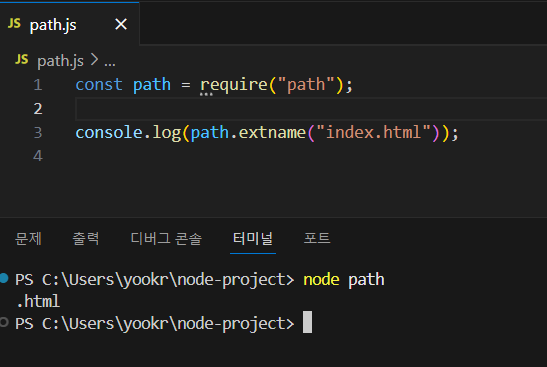Screen dimensions: 547x367
Task: Open the 포트 panel tab
Action: coord(317,239)
